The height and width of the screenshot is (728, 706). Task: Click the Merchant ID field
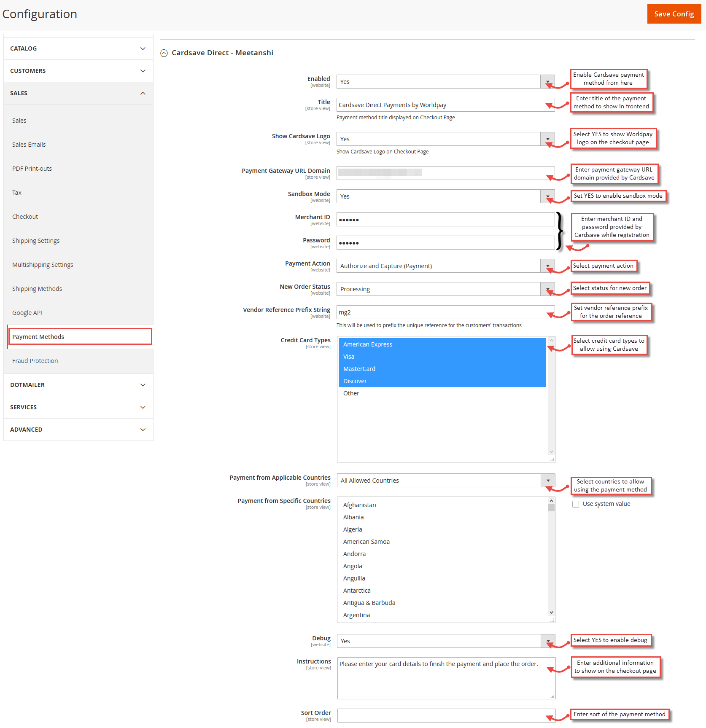tap(445, 220)
